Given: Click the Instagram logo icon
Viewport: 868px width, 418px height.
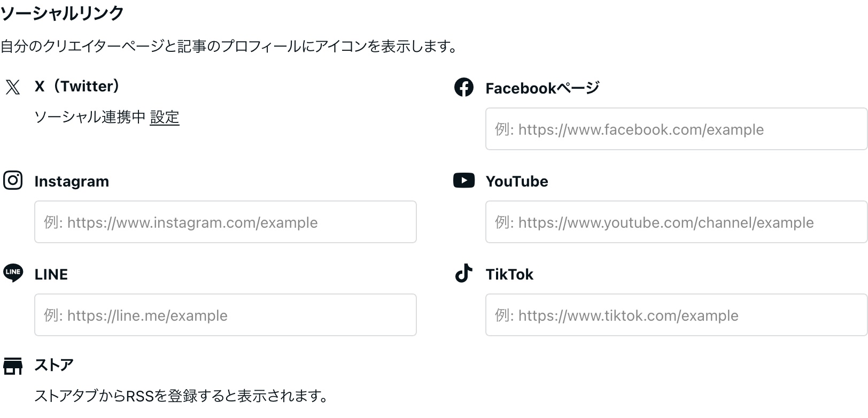Looking at the screenshot, I should (x=13, y=181).
